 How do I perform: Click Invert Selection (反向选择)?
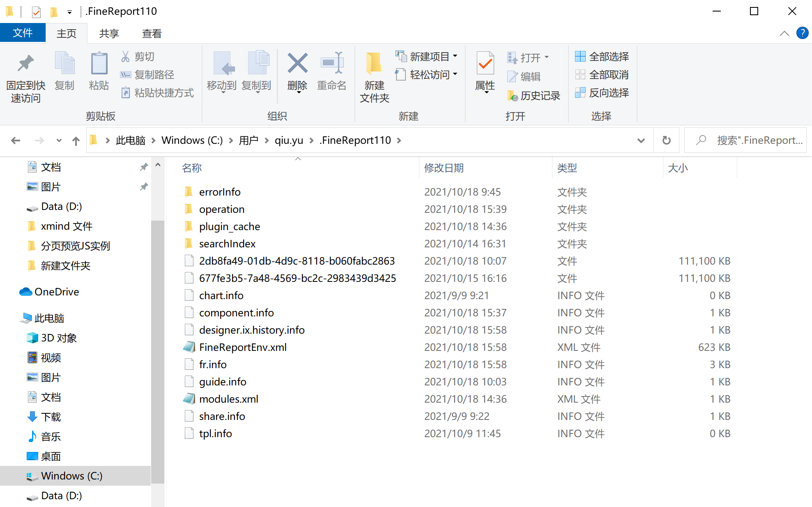pyautogui.click(x=602, y=93)
